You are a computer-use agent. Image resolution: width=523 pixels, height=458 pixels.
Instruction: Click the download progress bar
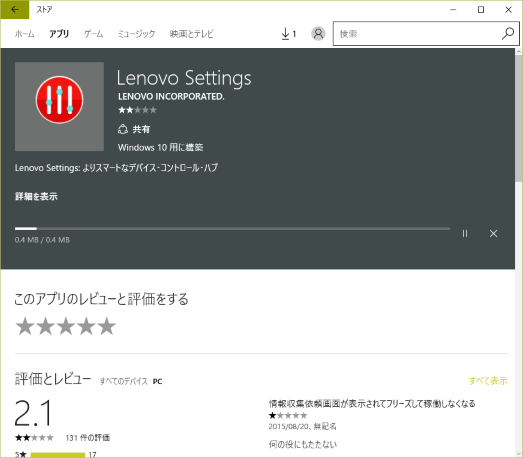[x=232, y=228]
